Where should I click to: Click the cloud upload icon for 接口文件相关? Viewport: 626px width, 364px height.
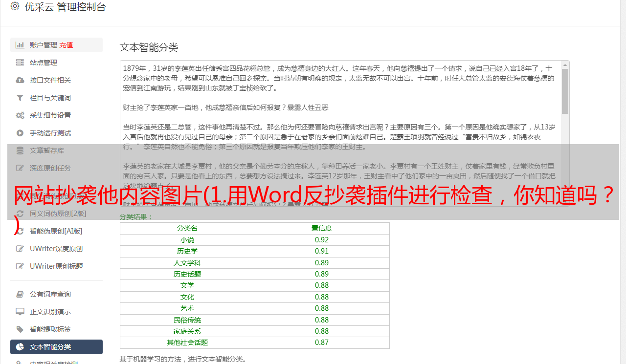point(20,80)
